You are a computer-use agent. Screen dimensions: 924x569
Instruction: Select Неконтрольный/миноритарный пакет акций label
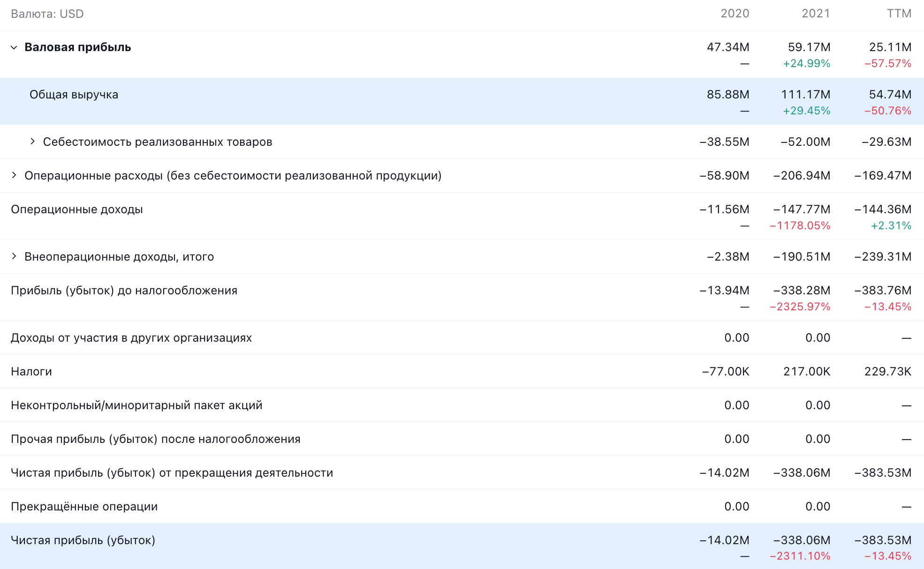136,405
